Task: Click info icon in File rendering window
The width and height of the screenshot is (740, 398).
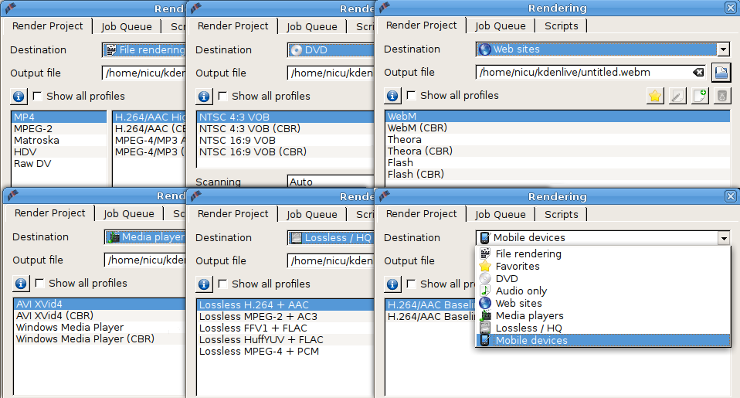Action: 18,96
